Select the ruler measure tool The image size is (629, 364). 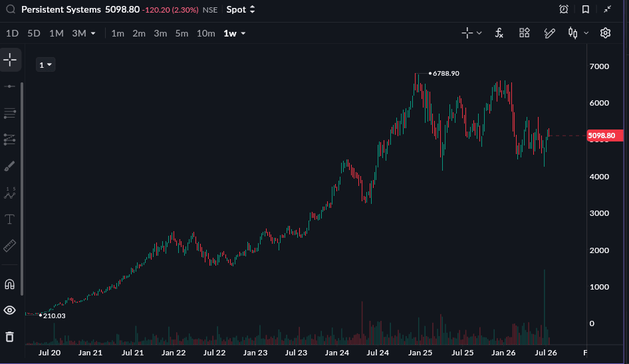[9, 245]
